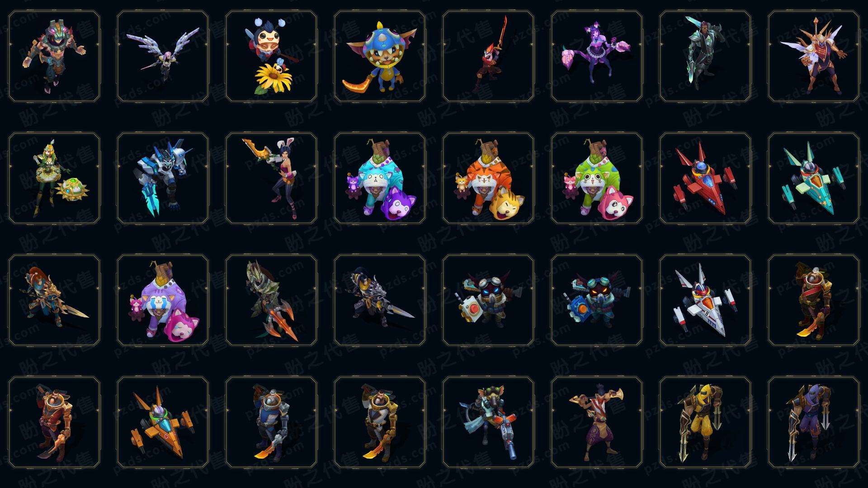Select the blue-white mecha beast skin

pyautogui.click(x=163, y=178)
